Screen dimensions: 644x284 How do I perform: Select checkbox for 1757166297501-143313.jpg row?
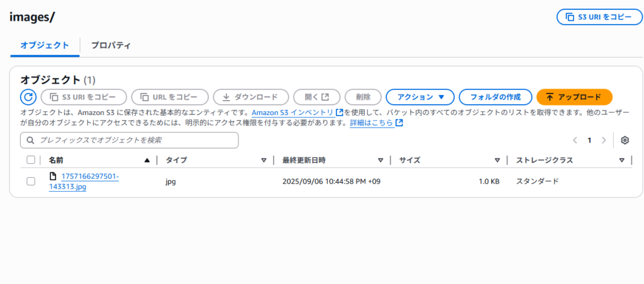coord(31,181)
